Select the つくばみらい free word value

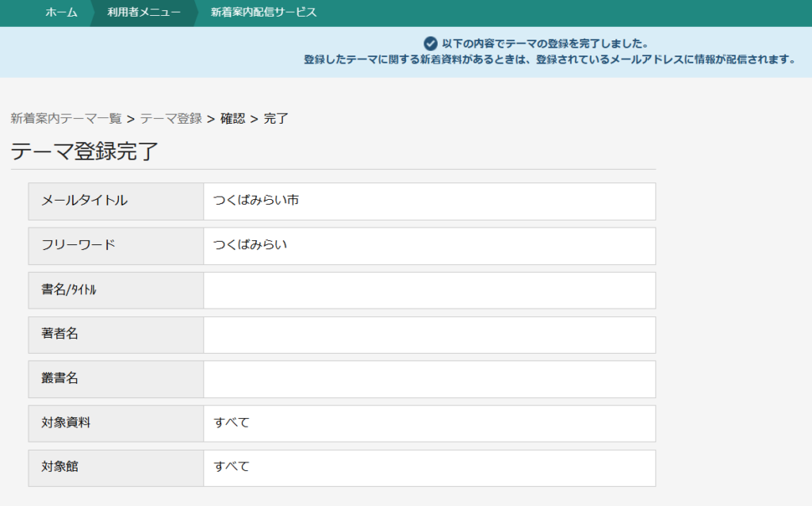pyautogui.click(x=250, y=245)
